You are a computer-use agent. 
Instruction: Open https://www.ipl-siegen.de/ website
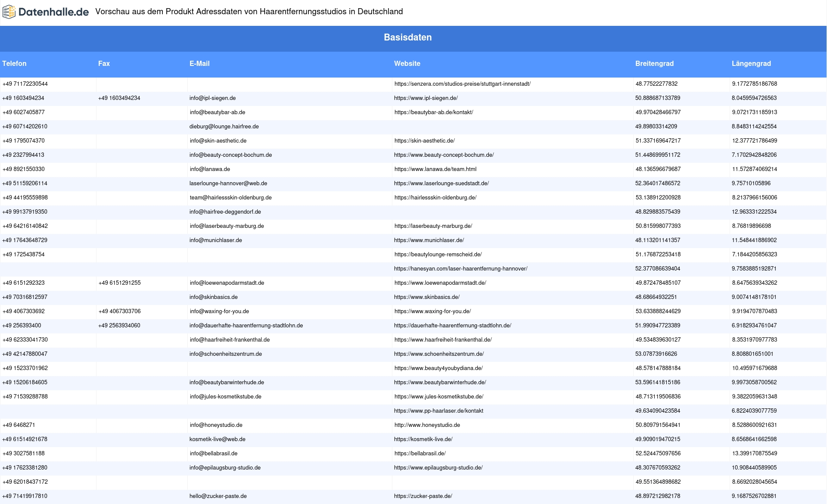(x=426, y=98)
